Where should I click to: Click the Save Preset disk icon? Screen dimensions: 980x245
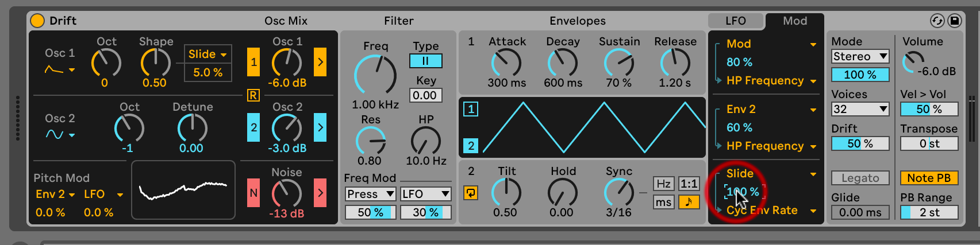[954, 21]
